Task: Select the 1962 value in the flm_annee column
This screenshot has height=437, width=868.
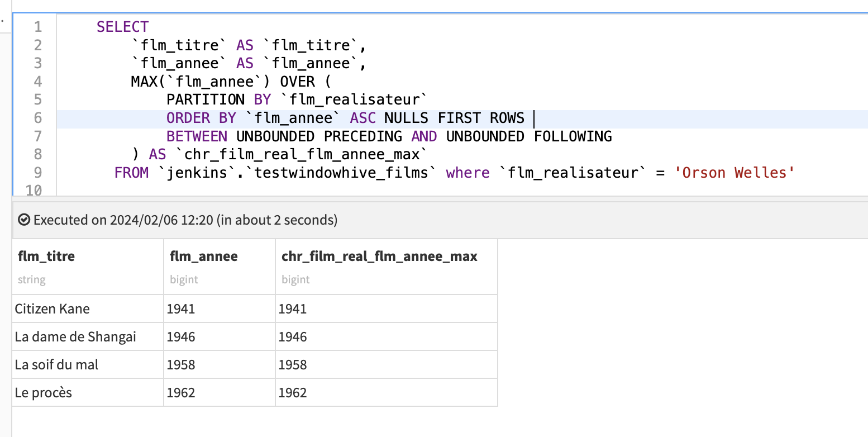Action: [x=181, y=393]
